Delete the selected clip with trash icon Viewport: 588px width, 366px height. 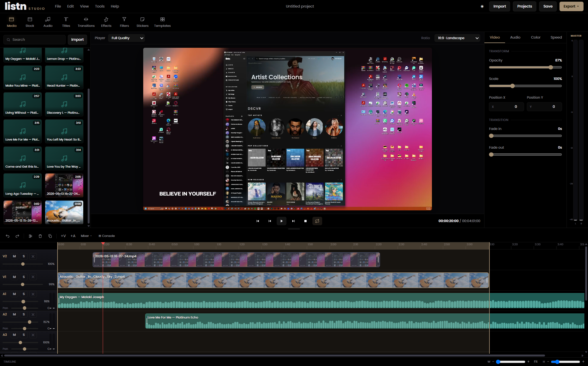tap(40, 236)
